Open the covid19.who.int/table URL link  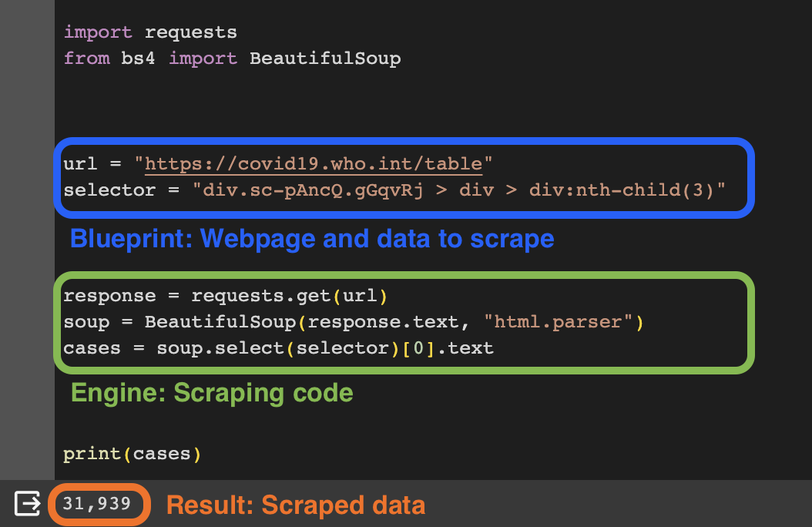click(x=314, y=163)
